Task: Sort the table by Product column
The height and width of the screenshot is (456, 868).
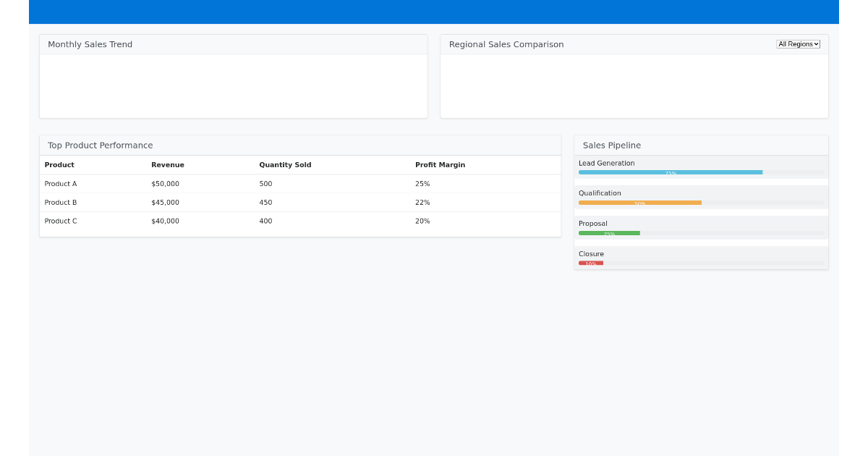Action: [59, 164]
